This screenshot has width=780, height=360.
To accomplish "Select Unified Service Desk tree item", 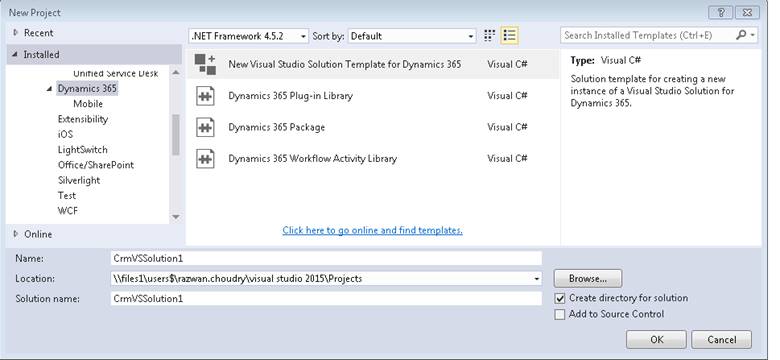I will (115, 73).
